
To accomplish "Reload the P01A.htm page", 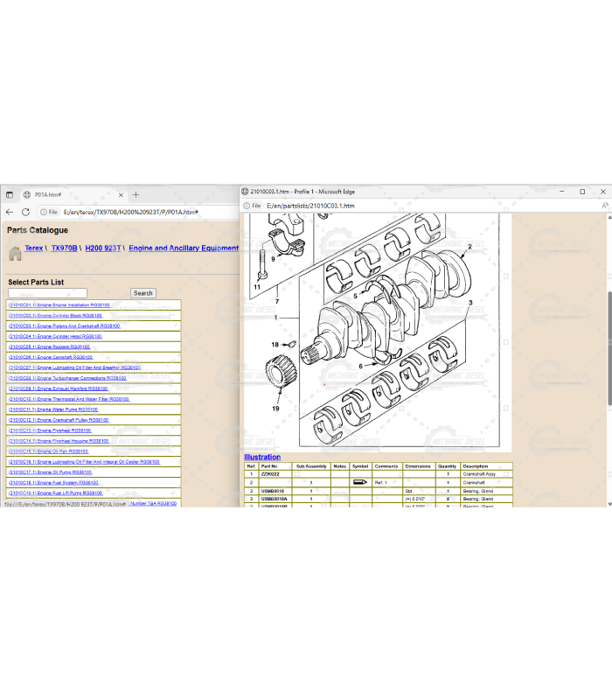I will pyautogui.click(x=25, y=212).
